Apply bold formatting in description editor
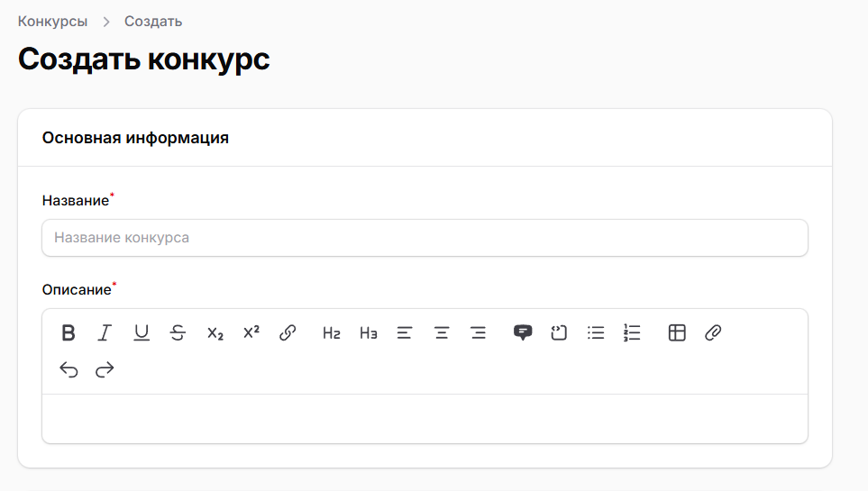Viewport: 868px width, 491px height. (69, 332)
